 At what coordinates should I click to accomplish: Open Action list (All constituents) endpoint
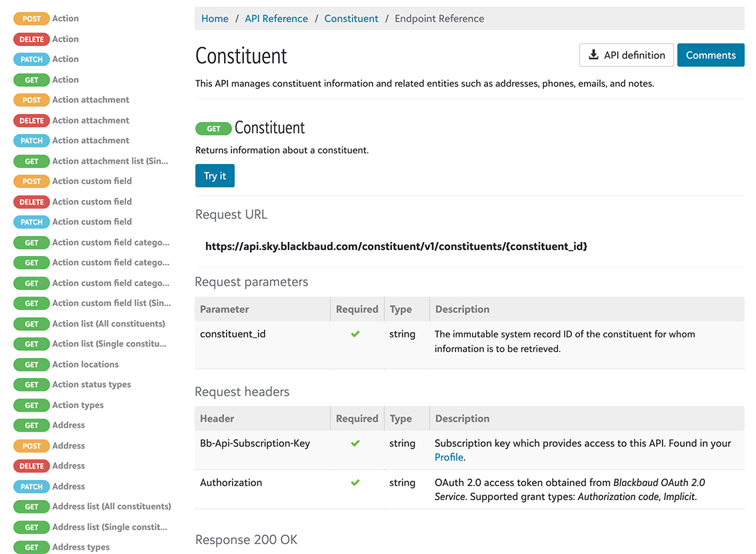(109, 324)
